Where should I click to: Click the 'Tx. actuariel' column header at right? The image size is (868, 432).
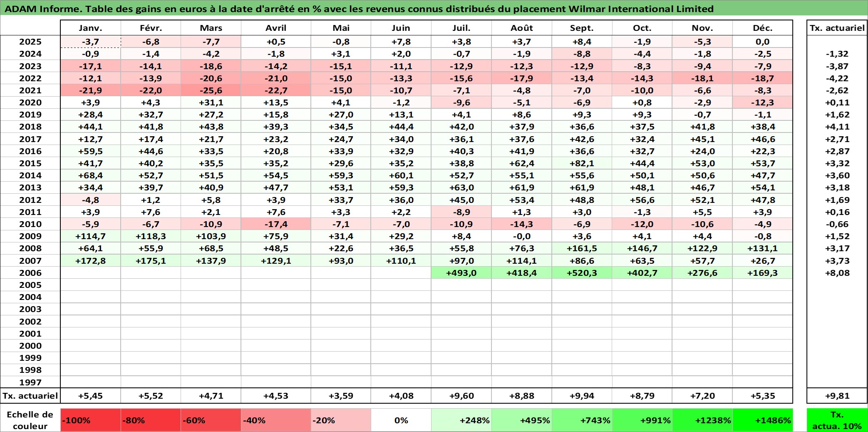point(837,28)
